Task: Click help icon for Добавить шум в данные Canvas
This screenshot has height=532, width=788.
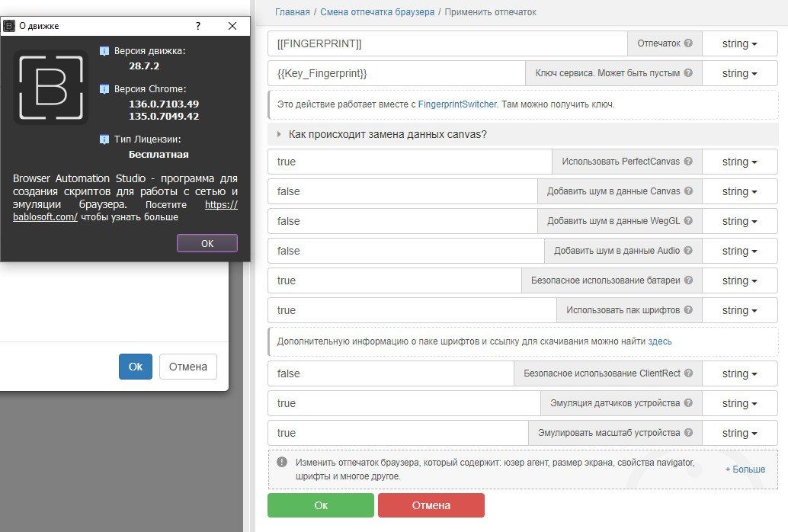Action: coord(688,191)
